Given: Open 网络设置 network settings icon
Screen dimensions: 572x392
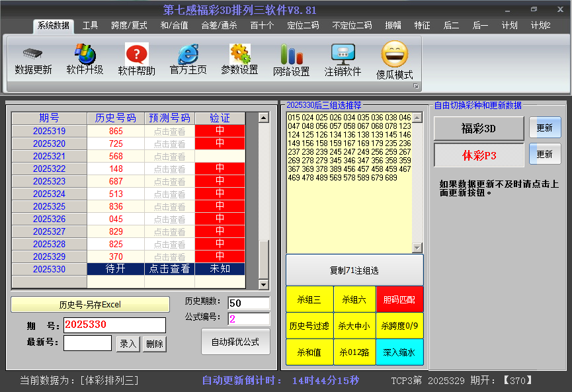Looking at the screenshot, I should (x=291, y=54).
